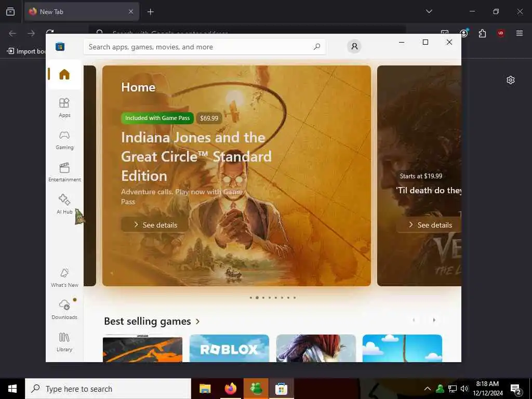Open What's New in the sidebar
This screenshot has height=399, width=532.
point(64,278)
